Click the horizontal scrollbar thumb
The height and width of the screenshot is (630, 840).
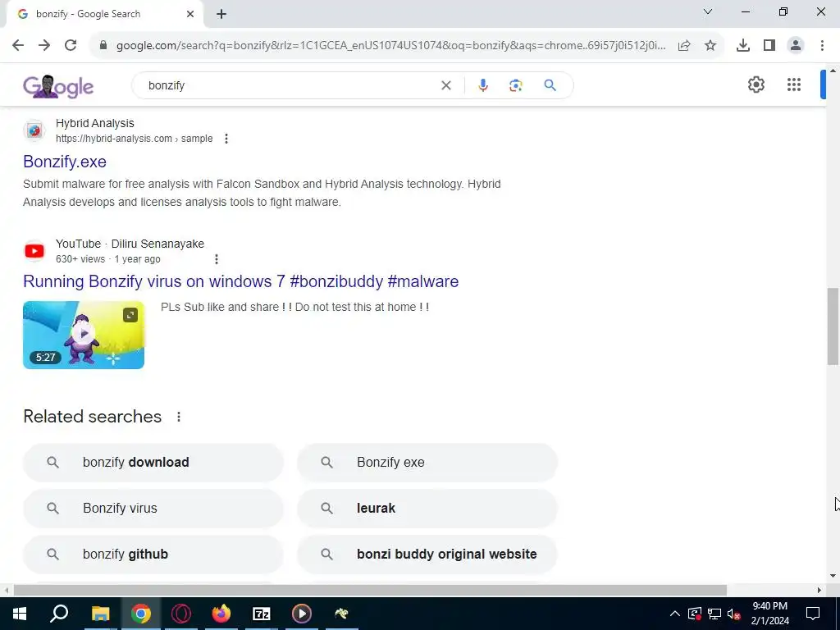click(370, 591)
